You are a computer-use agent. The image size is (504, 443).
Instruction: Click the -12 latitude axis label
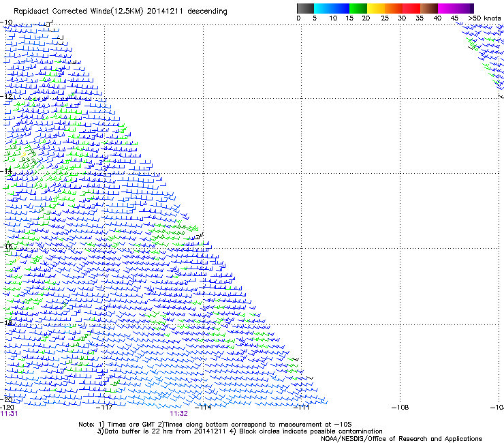pos(6,96)
